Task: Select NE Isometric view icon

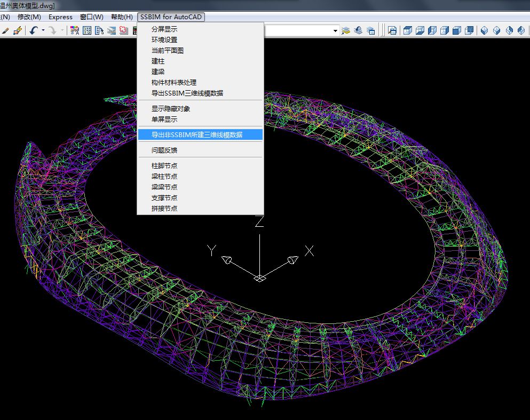Action: point(509,31)
